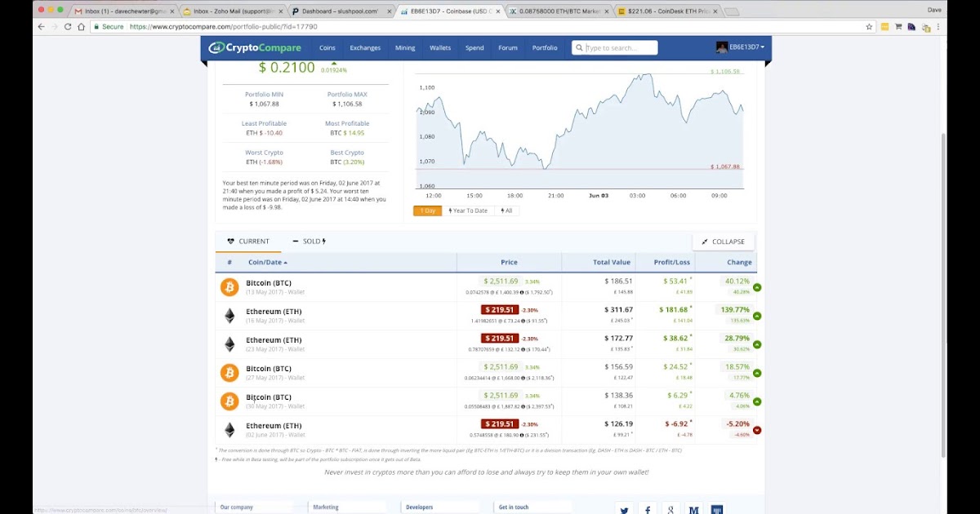The image size is (980, 514).
Task: Open the Wallets menu
Action: pyautogui.click(x=440, y=47)
